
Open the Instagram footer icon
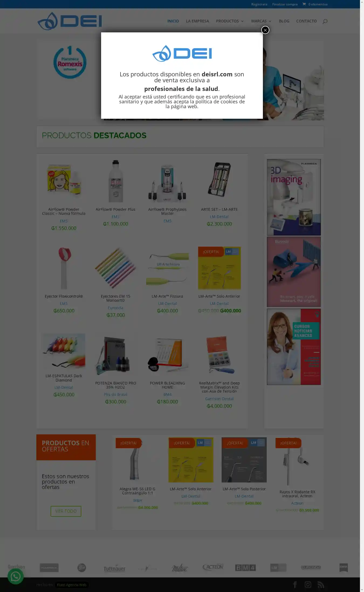click(308, 584)
